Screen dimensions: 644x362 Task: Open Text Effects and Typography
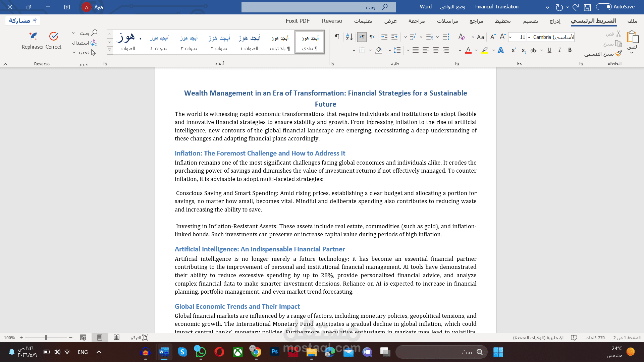pyautogui.click(x=501, y=50)
